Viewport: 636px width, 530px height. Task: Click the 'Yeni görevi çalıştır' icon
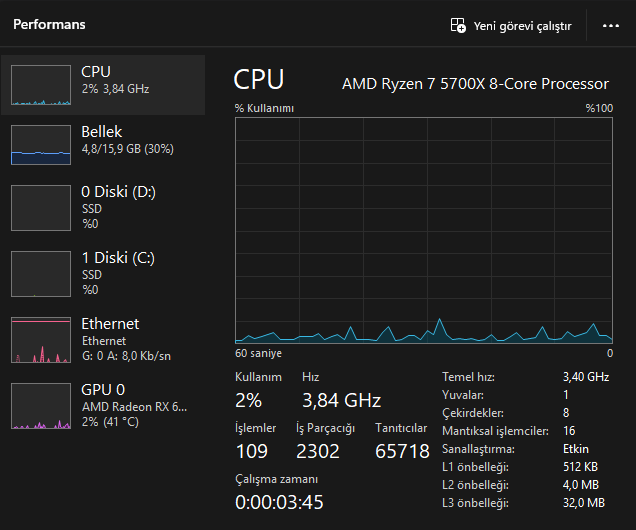458,26
